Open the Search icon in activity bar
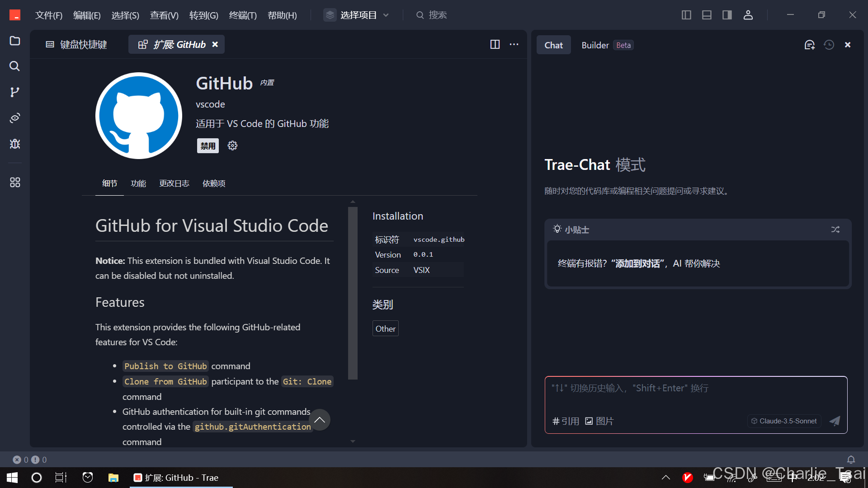 coord(15,66)
